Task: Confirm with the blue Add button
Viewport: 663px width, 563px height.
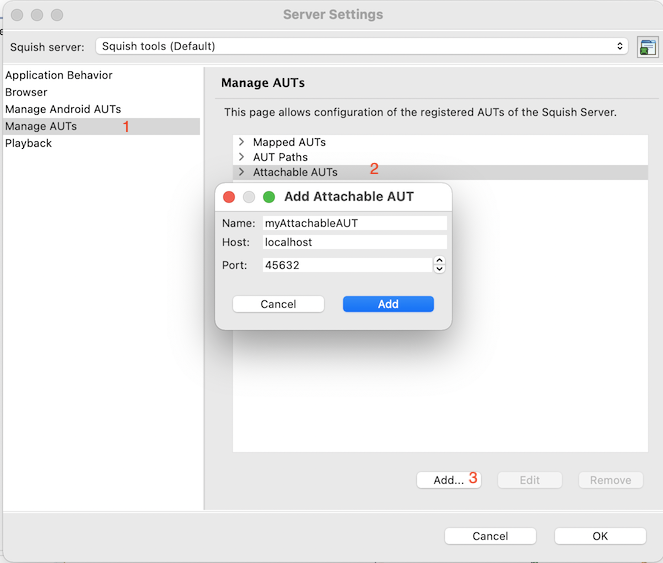Action: tap(388, 304)
